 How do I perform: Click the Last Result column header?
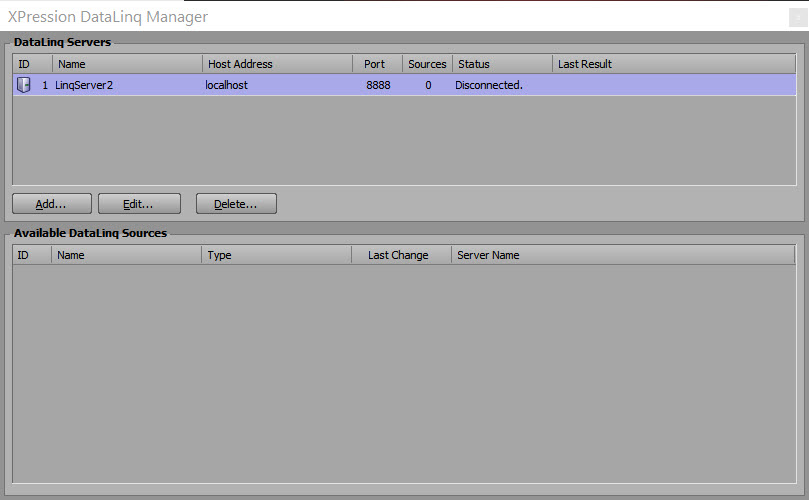click(x=674, y=64)
